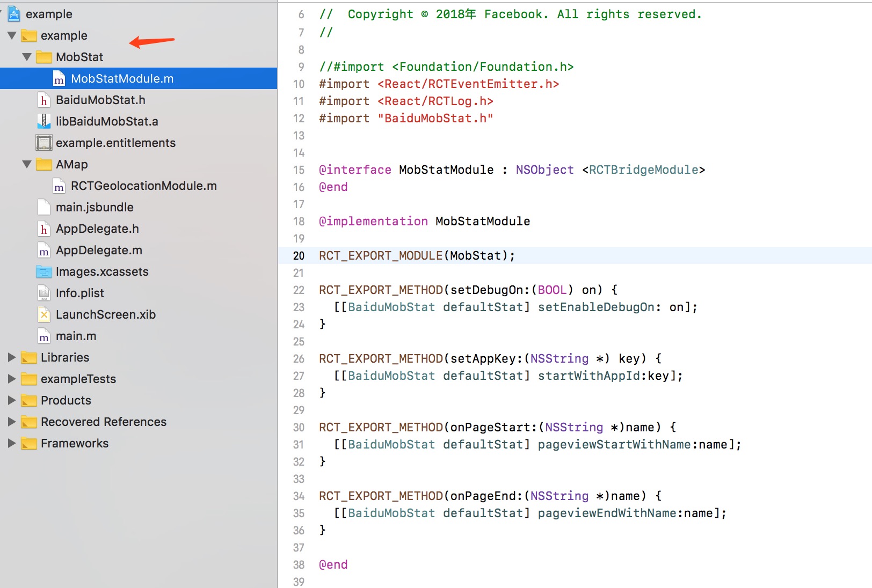The width and height of the screenshot is (872, 588).
Task: Expand the Recovered References group
Action: pos(12,422)
